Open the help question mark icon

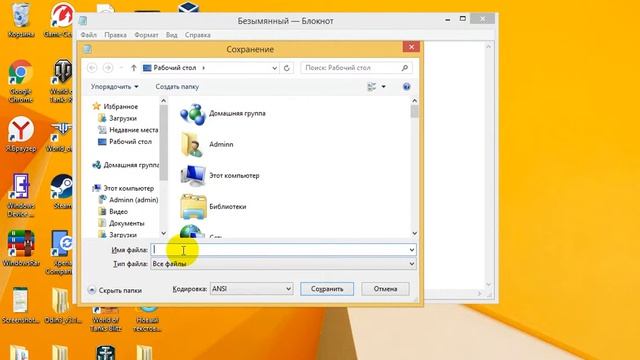tap(406, 87)
